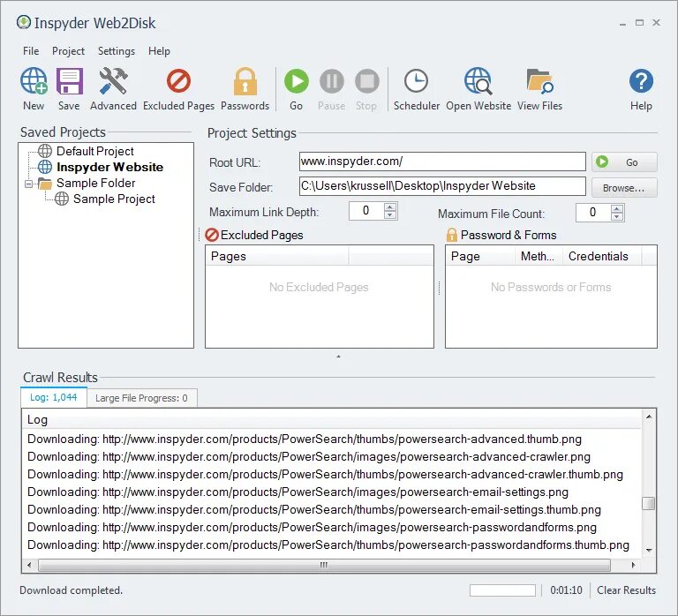This screenshot has width=678, height=616.
Task: Collapse the Sample Folder tree node
Action: 28,184
